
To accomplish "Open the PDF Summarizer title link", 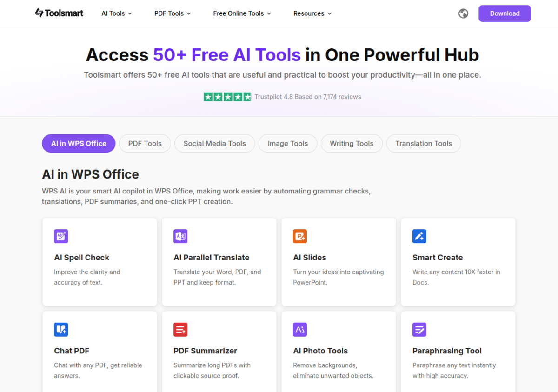I will [206, 351].
